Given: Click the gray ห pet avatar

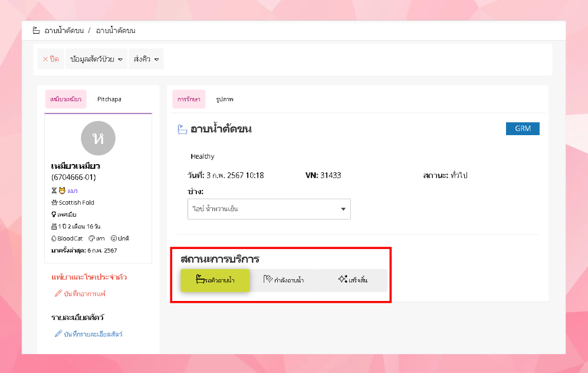Looking at the screenshot, I should (98, 138).
